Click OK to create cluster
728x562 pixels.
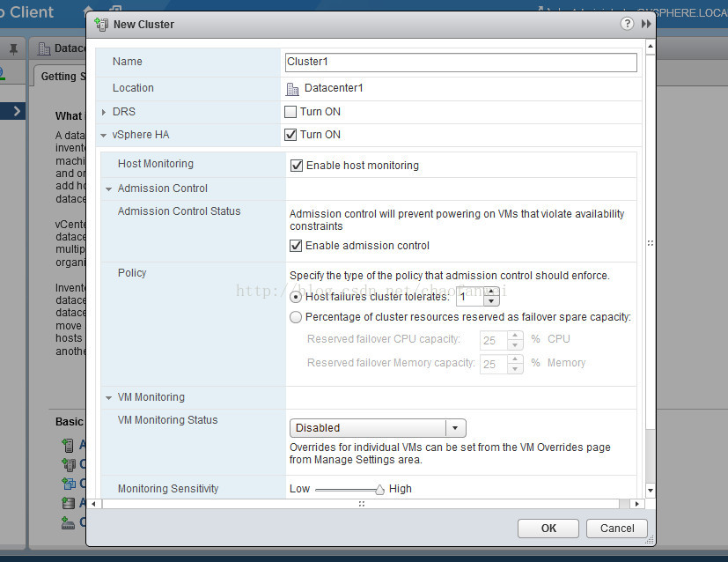[548, 529]
